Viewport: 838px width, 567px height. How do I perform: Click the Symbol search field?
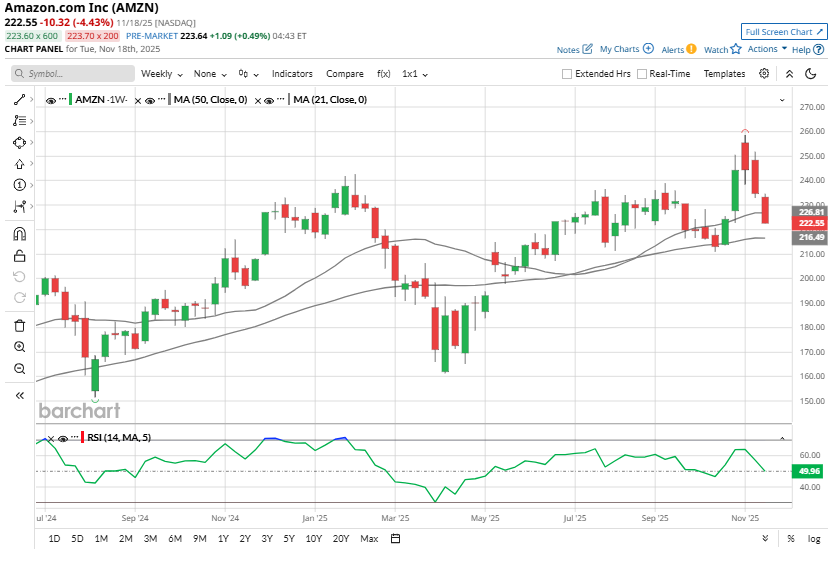(x=73, y=74)
